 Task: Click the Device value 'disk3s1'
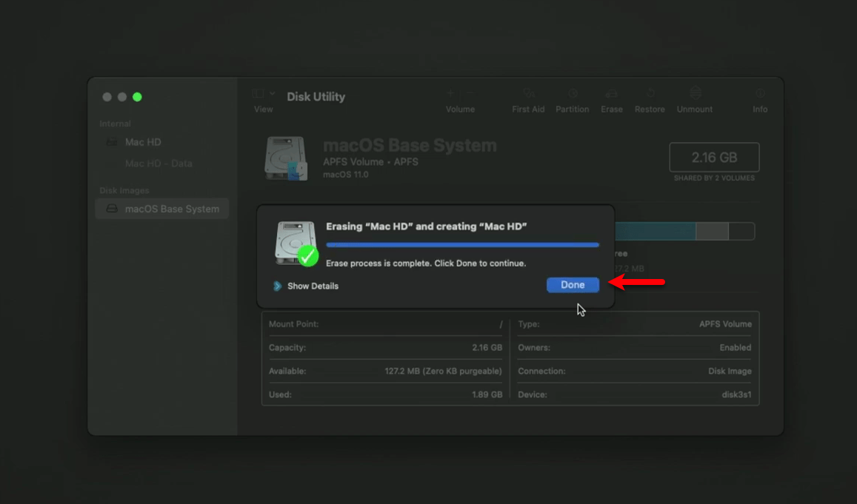click(736, 394)
